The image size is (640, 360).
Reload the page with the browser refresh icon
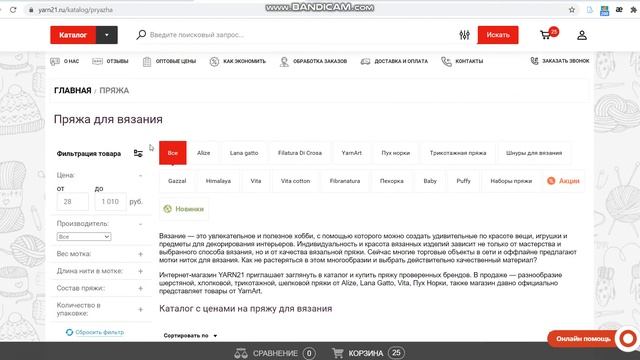point(13,10)
